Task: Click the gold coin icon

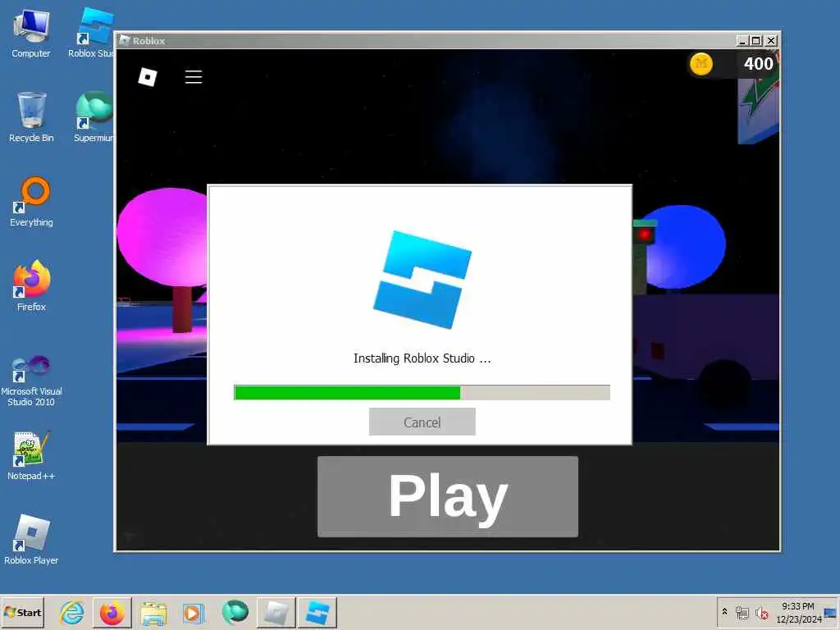Action: point(701,64)
